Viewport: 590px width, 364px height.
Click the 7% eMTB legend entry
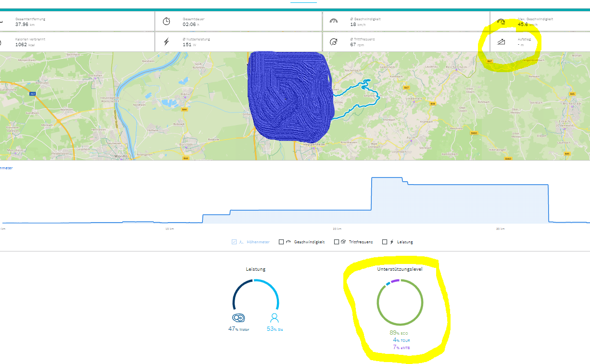[401, 347]
